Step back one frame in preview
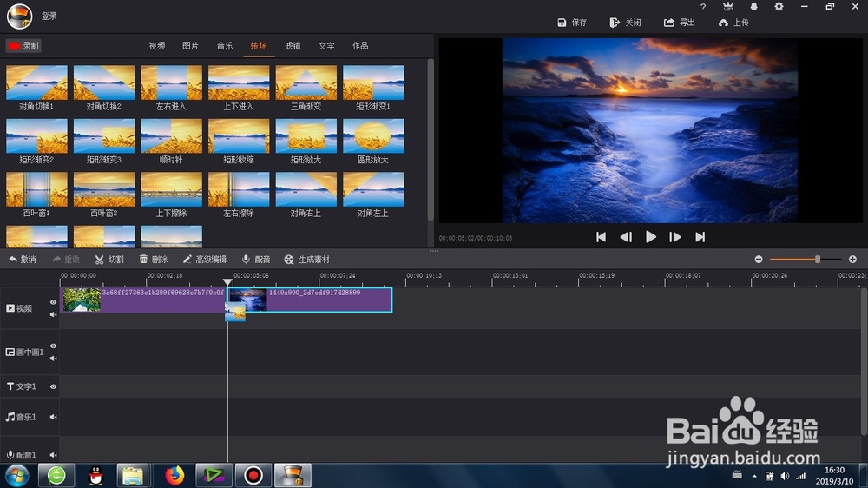The height and width of the screenshot is (488, 868). click(x=626, y=237)
